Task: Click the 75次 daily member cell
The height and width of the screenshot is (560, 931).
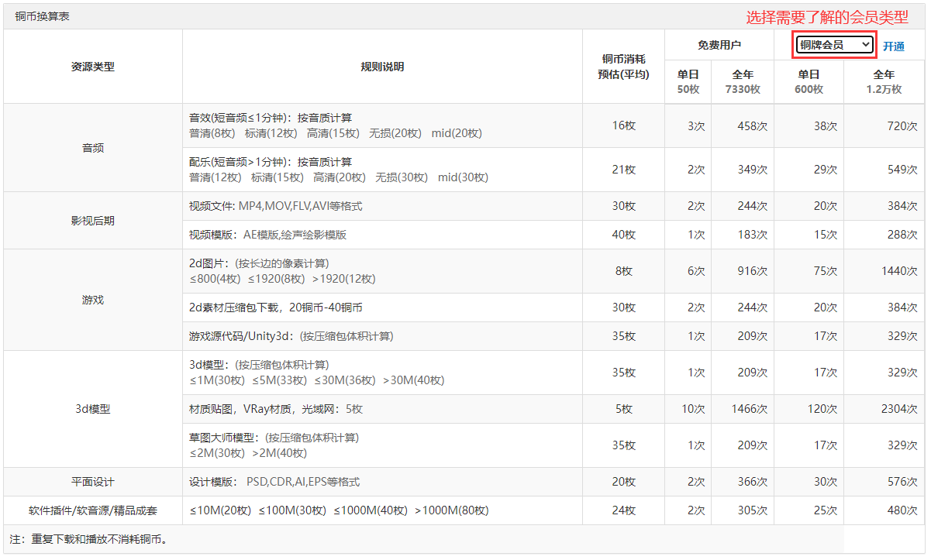Action: (809, 271)
